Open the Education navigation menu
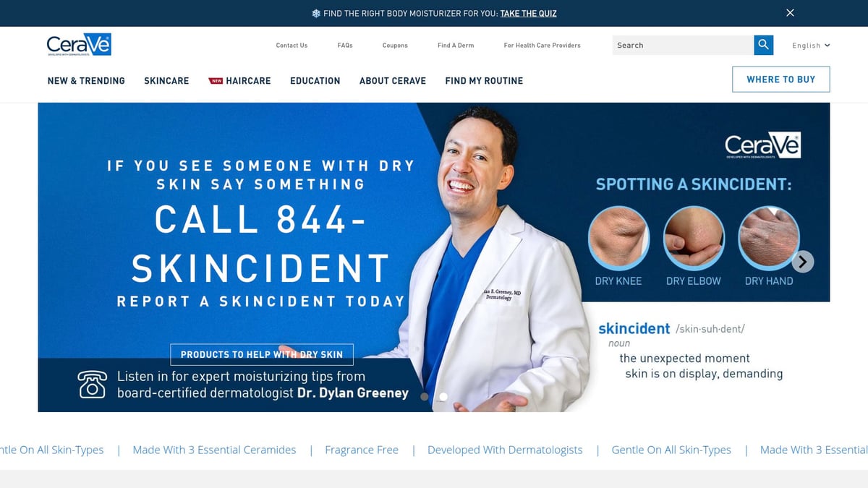 (315, 81)
